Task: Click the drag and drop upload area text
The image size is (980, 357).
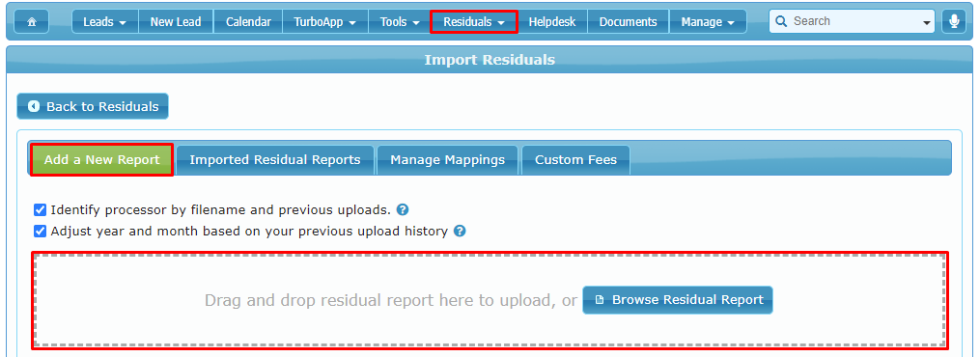Action: (x=391, y=300)
